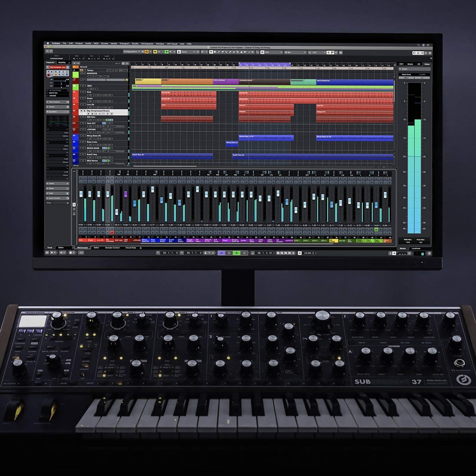Select the Object Selection arrow tool
The height and width of the screenshot is (476, 476).
(211, 52)
